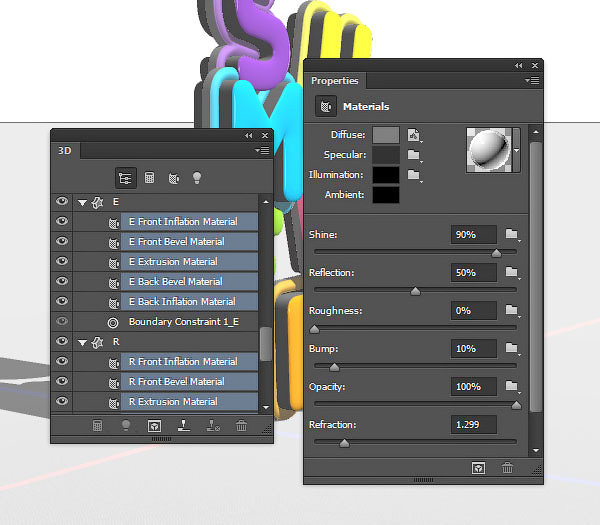Toggle visibility of E Back Inflation Material
Screen dimensions: 600x525
point(62,301)
